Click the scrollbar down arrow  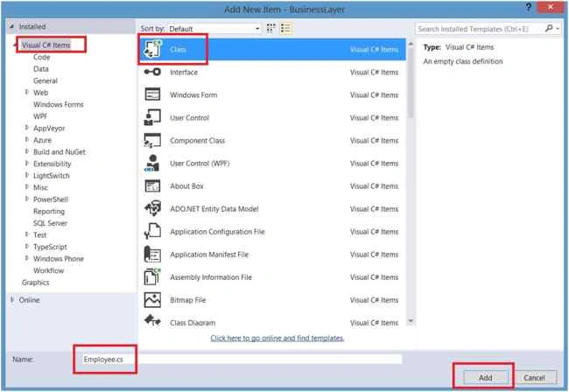click(411, 320)
